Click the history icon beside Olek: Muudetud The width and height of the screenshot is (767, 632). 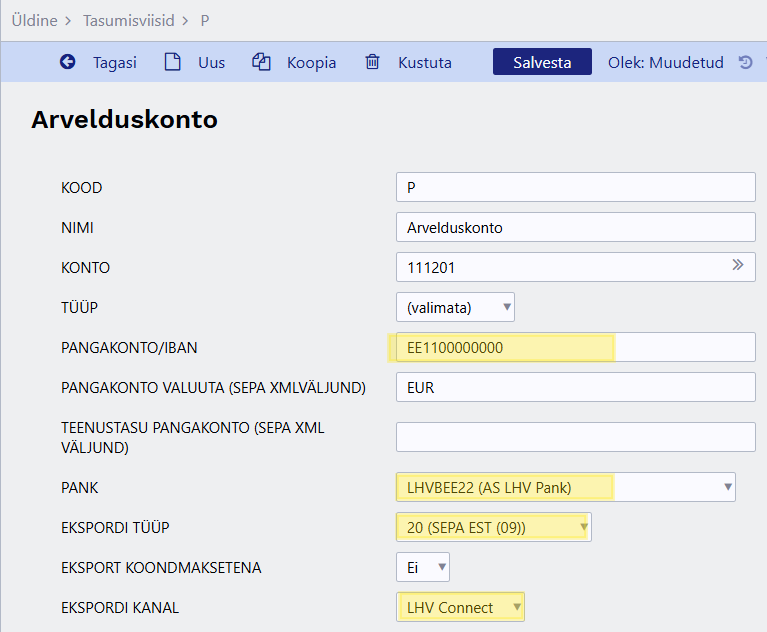[745, 62]
